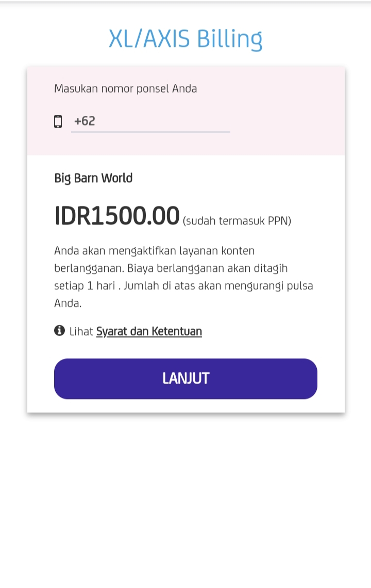Click the sentence starting Biaya berlangganan
371x588 pixels.
pyautogui.click(x=207, y=268)
